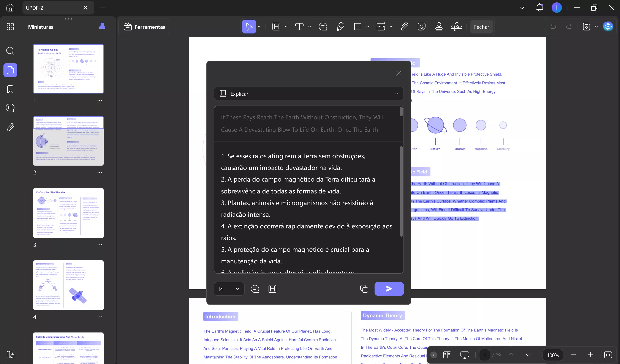
Task: Close the UPDF-2 tab
Action: pyautogui.click(x=85, y=8)
